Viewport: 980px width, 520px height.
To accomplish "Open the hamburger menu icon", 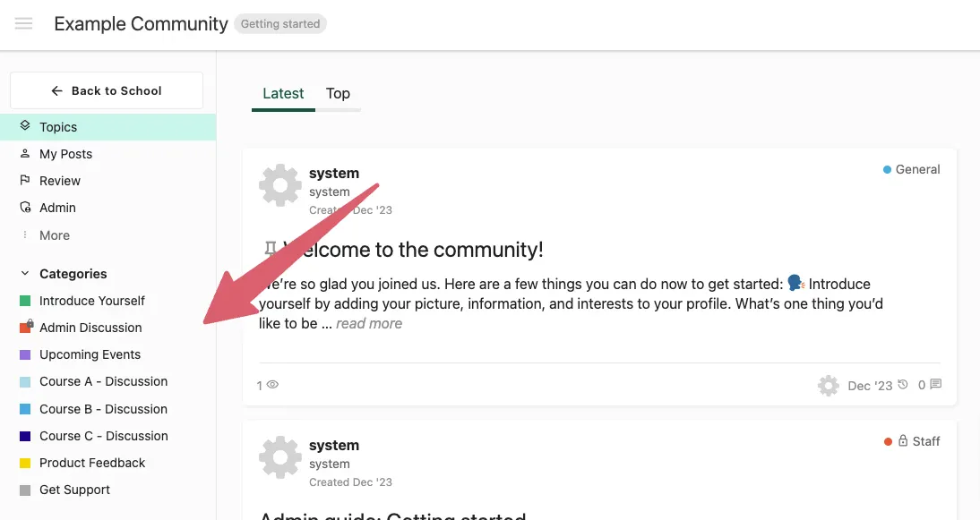I will point(24,24).
